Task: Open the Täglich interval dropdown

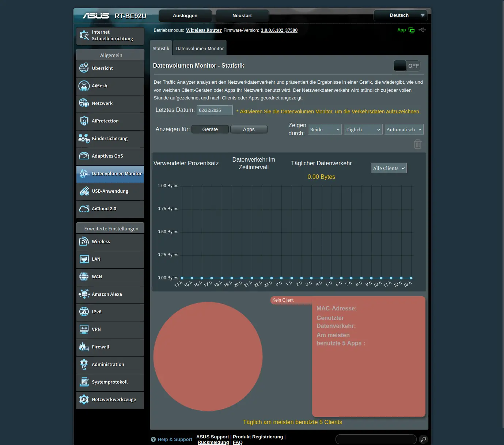Action: 363,129
